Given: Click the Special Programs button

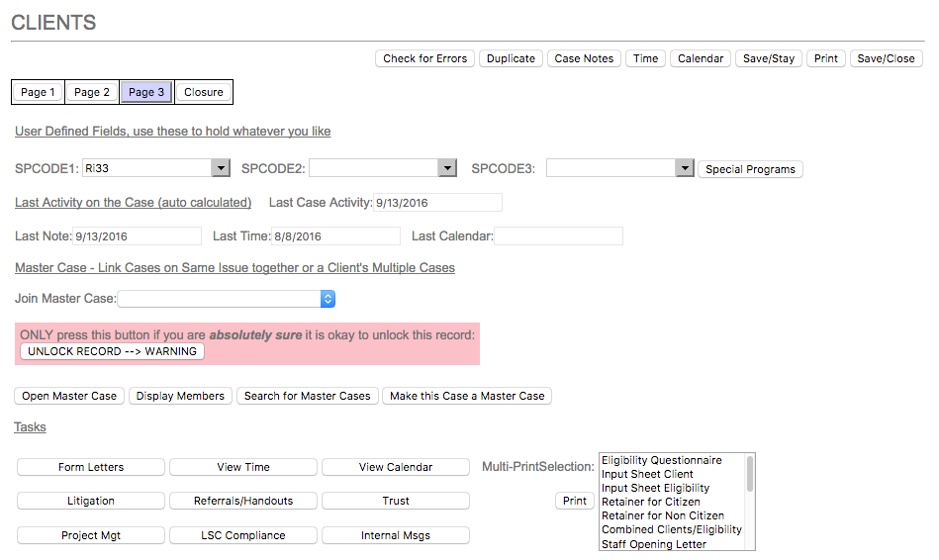Looking at the screenshot, I should point(750,169).
